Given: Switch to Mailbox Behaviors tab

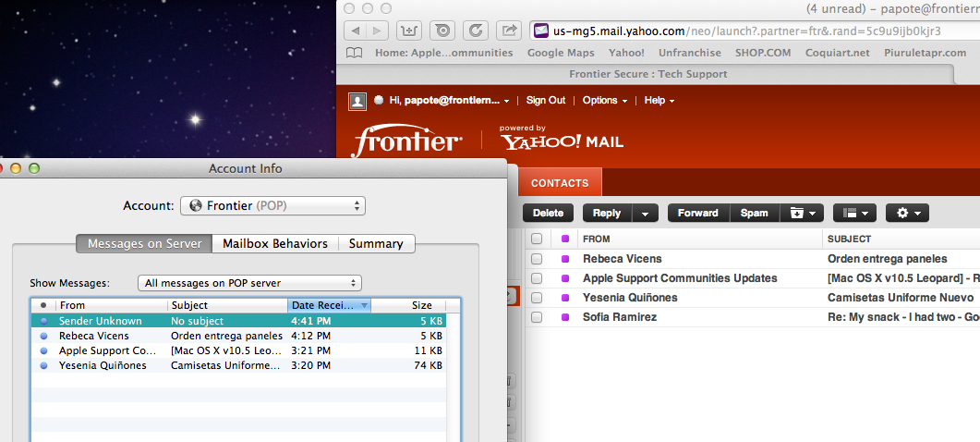Looking at the screenshot, I should coord(275,243).
